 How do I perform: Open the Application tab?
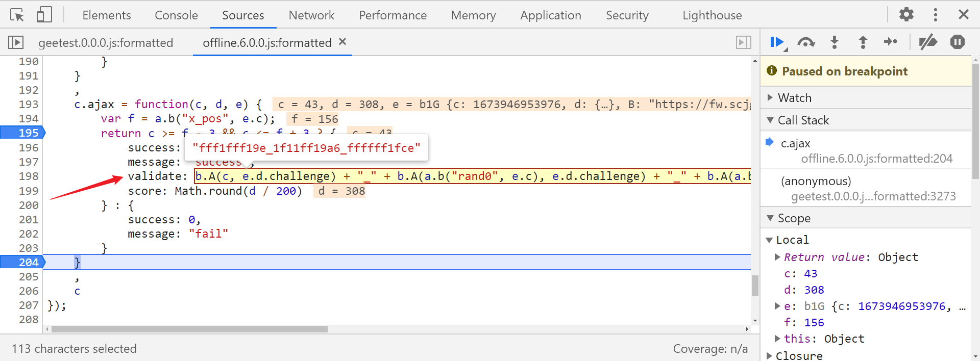[550, 15]
